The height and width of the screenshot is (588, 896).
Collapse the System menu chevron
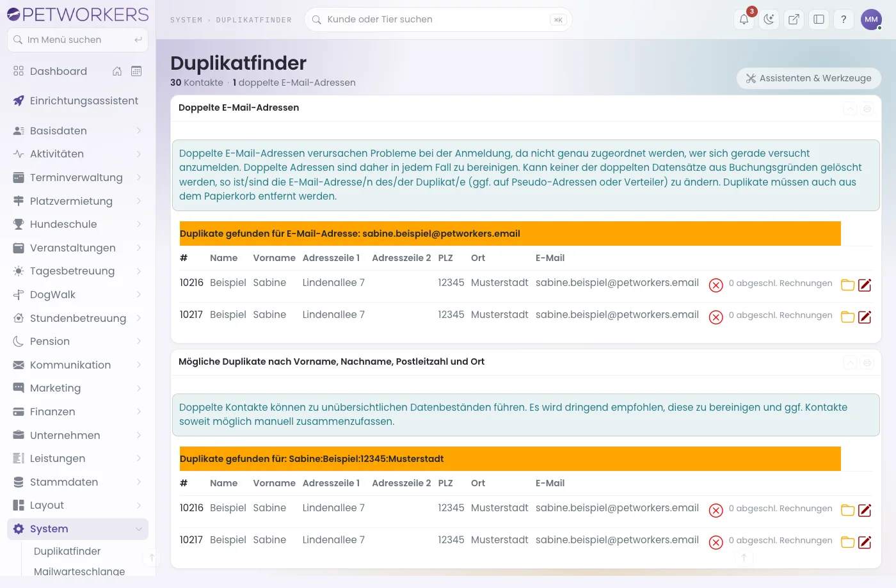pos(139,528)
